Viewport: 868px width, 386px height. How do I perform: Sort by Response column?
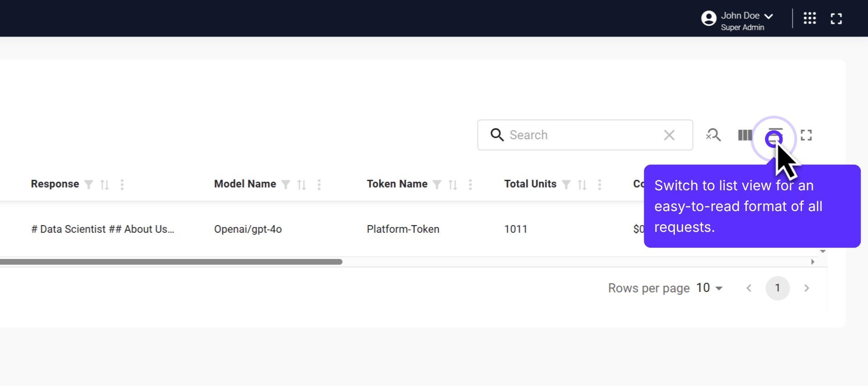click(104, 184)
